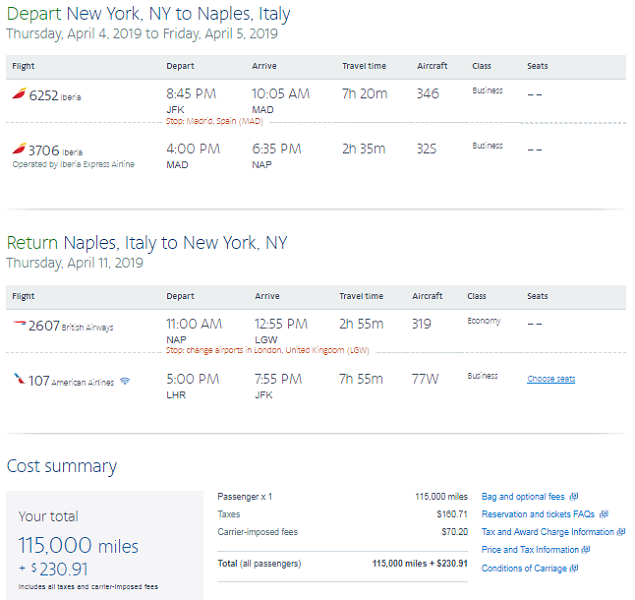Click the new-window icon after Reservation and tickets FAQs
The width and height of the screenshot is (635, 600).
click(x=604, y=514)
